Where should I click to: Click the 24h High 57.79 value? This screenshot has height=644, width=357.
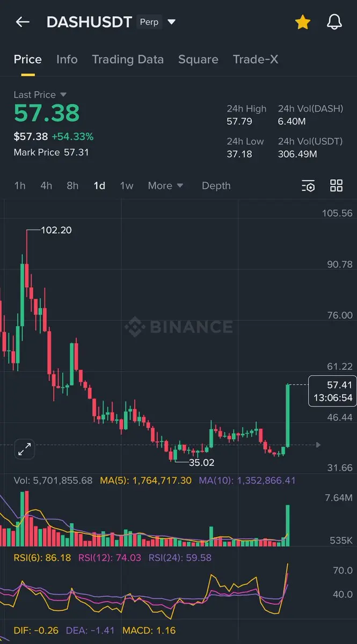239,122
